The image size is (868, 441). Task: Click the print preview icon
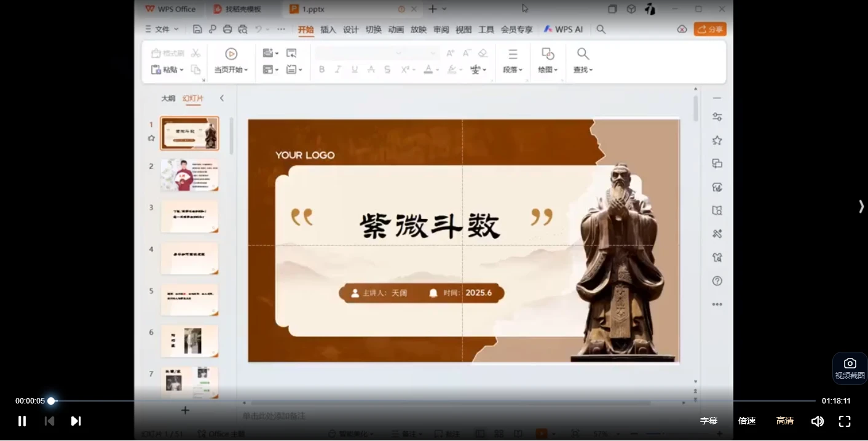[243, 29]
